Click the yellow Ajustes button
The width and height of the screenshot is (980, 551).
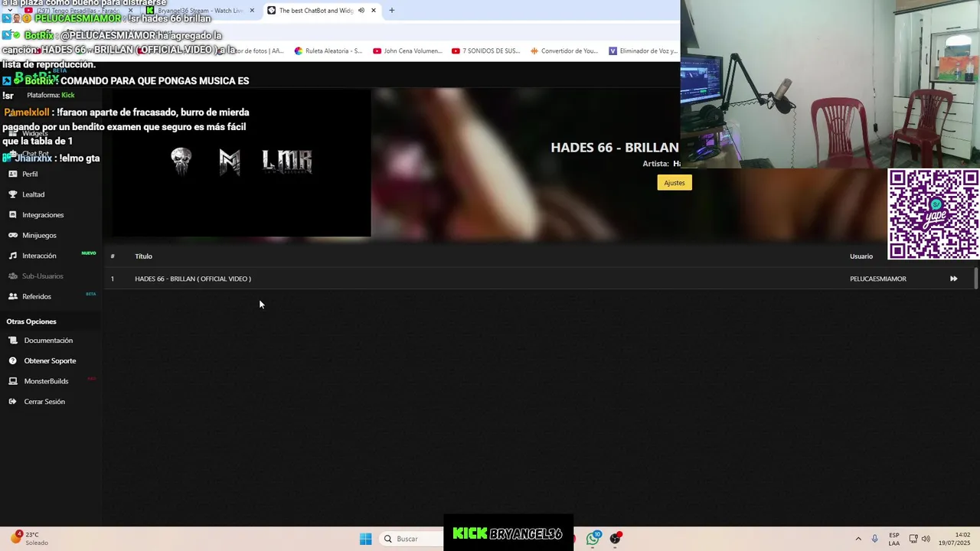(675, 182)
